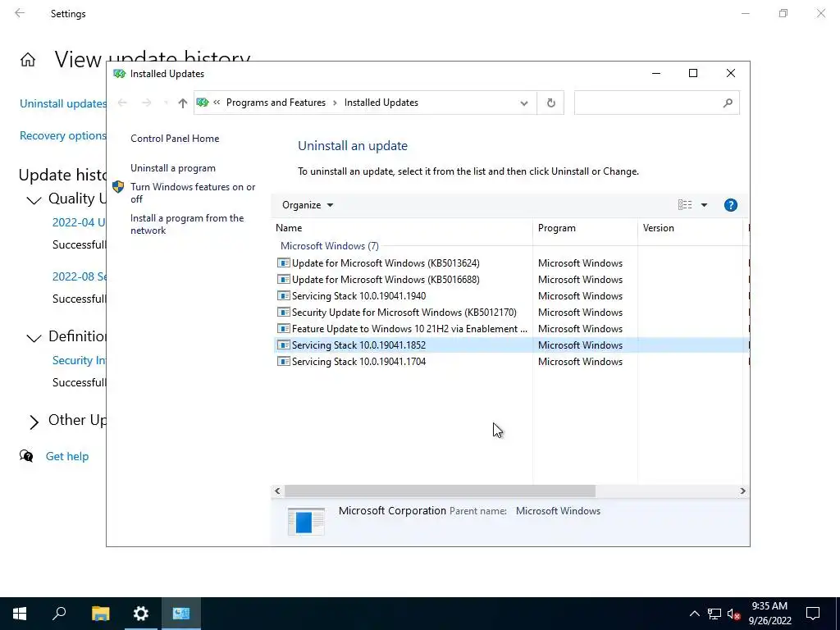Click the Settings home icon
Viewport: 840px width, 630px height.
[28, 59]
